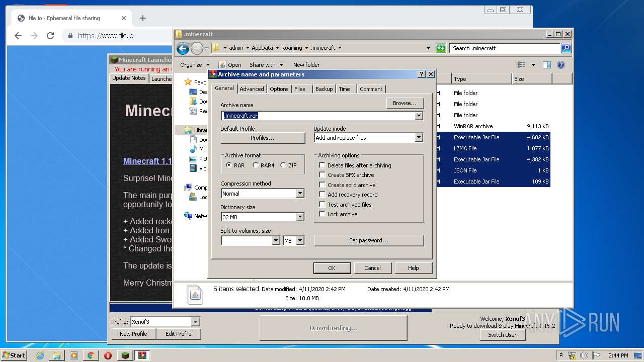Click the Favorites star in sidebar
The width and height of the screenshot is (644, 362).
coord(188,82)
